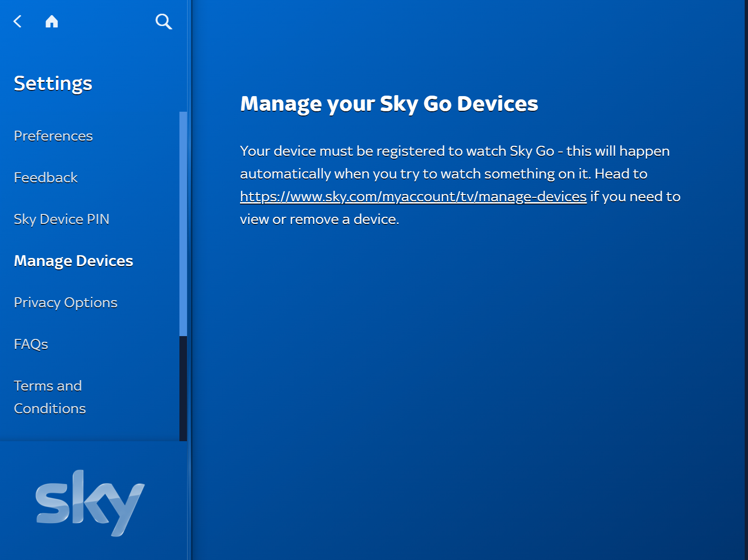Image resolution: width=748 pixels, height=560 pixels.
Task: Select the Manage Devices menu item
Action: (x=73, y=261)
